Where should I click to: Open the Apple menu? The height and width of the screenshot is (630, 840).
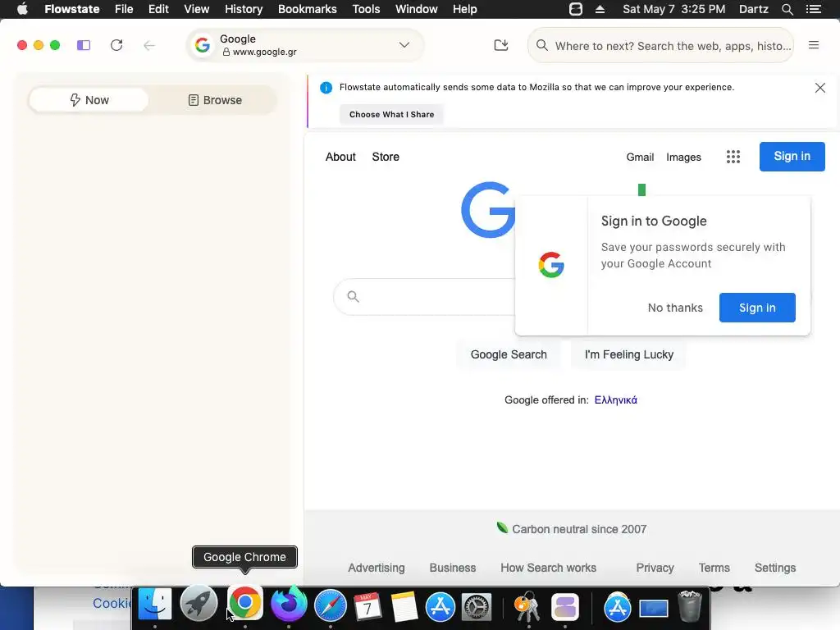(22, 9)
